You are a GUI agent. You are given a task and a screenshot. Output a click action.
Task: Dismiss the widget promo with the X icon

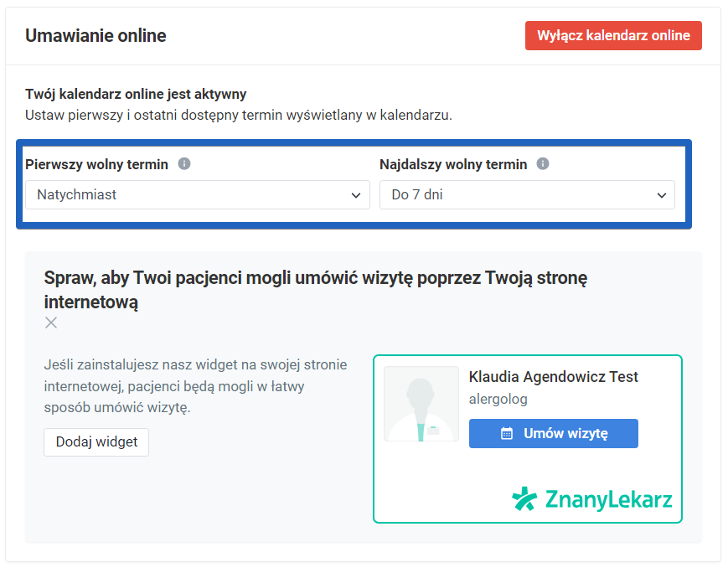pos(50,323)
